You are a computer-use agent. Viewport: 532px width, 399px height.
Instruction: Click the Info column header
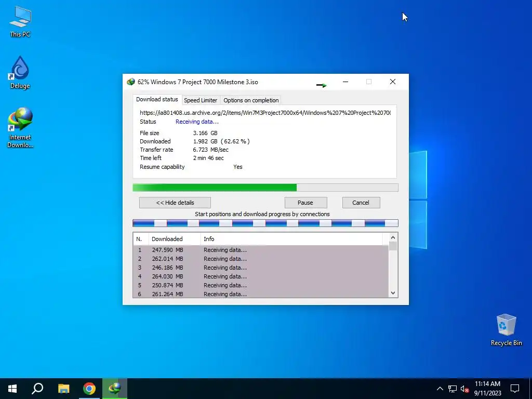(291, 239)
